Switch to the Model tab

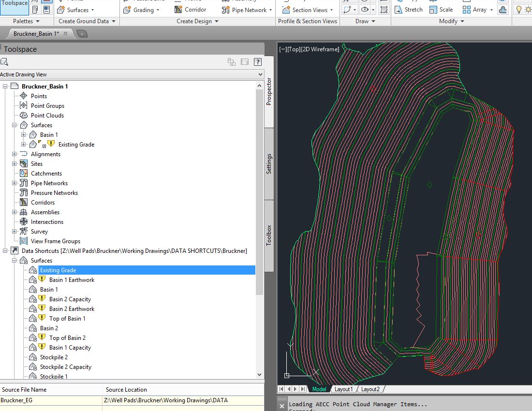[319, 389]
